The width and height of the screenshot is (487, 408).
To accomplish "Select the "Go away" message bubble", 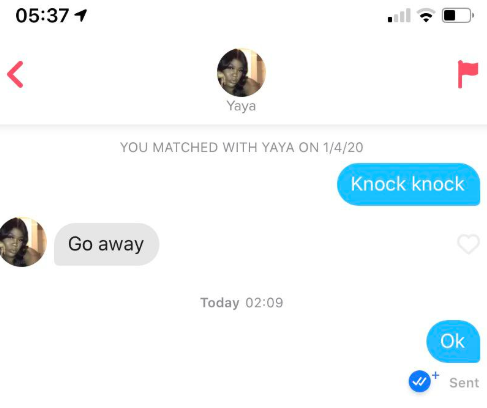I will click(x=106, y=244).
